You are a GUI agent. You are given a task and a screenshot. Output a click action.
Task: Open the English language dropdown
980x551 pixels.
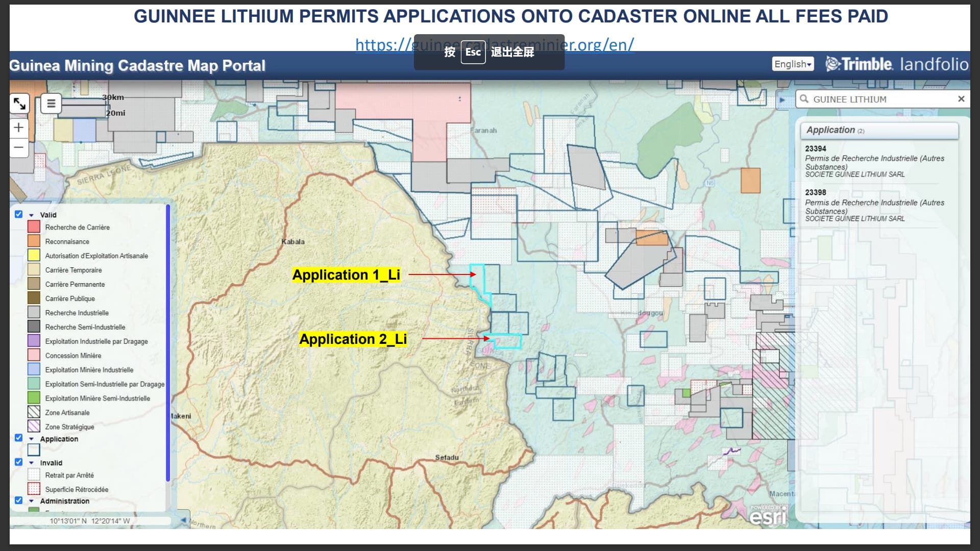click(792, 64)
